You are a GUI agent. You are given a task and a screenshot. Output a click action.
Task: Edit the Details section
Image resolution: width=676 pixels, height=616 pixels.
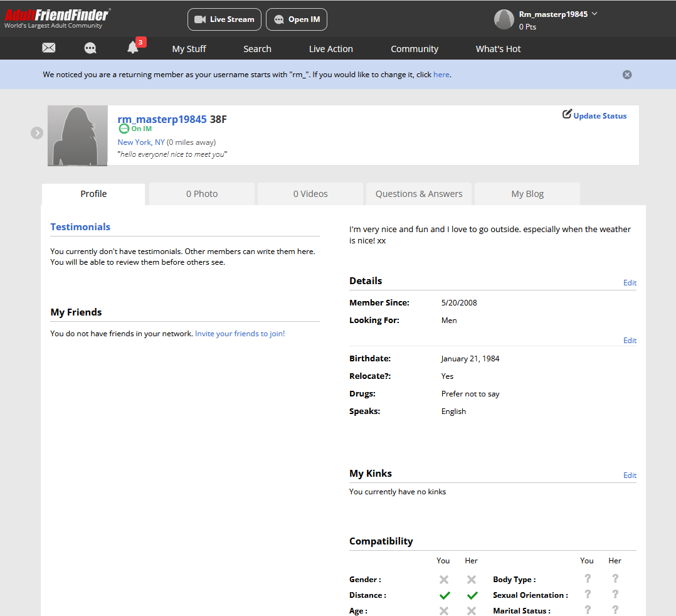coord(630,282)
